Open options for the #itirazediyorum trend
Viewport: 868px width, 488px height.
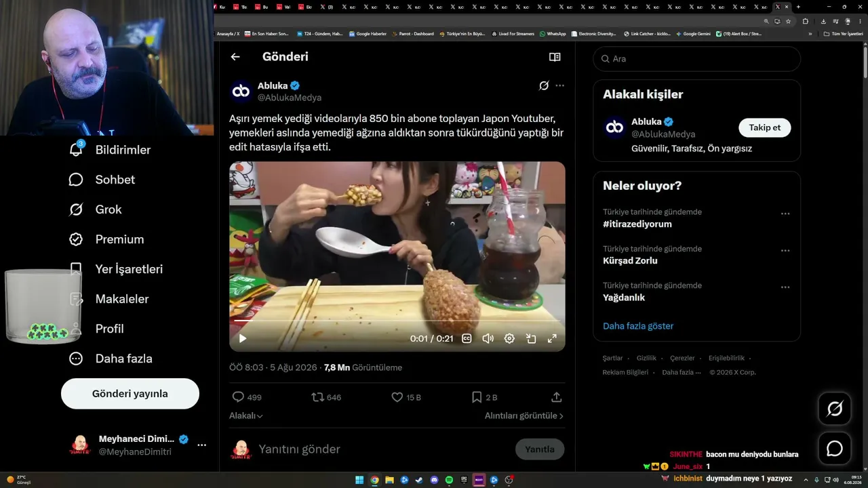coord(785,213)
